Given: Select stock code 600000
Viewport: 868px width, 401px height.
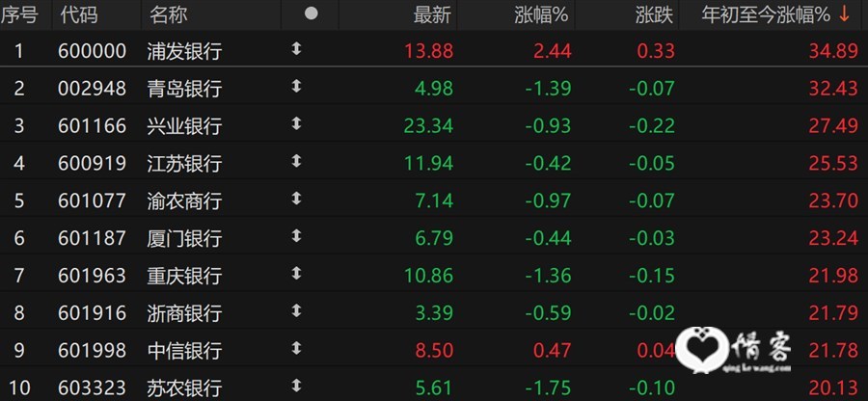Looking at the screenshot, I should point(92,51).
